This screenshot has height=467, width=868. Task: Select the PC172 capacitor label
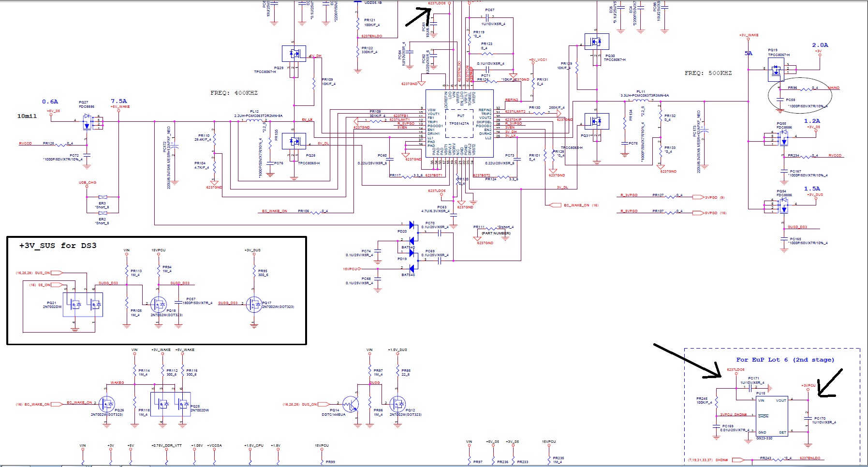coord(165,147)
